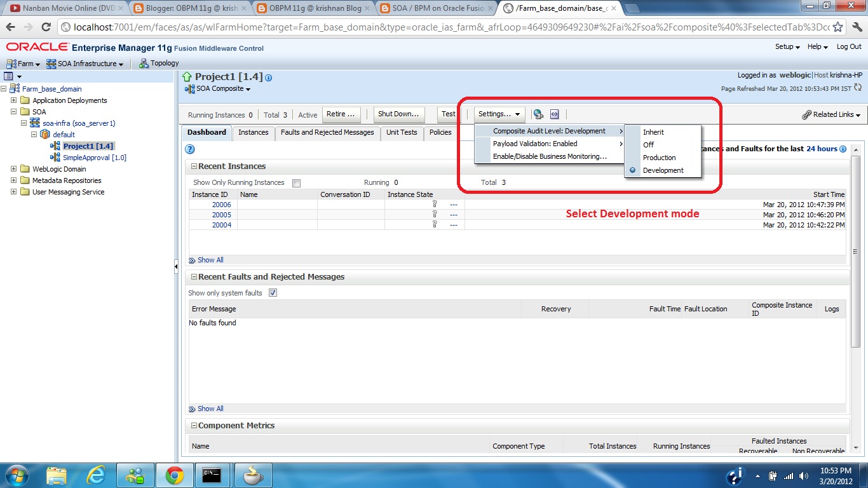Switch to the OBPM 11g @ krishnan Blog tab

(x=316, y=8)
